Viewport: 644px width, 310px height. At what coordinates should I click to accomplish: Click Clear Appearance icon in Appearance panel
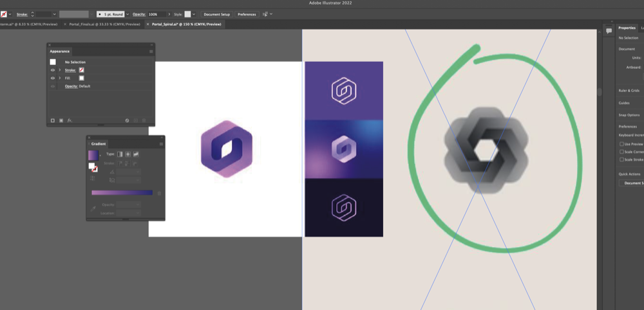pos(128,120)
